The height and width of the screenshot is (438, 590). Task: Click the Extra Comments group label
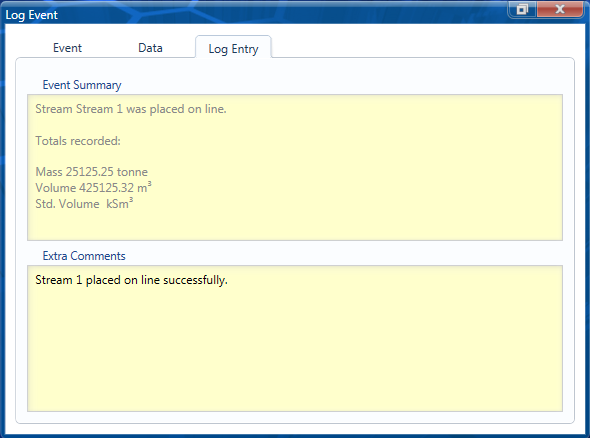tap(84, 256)
